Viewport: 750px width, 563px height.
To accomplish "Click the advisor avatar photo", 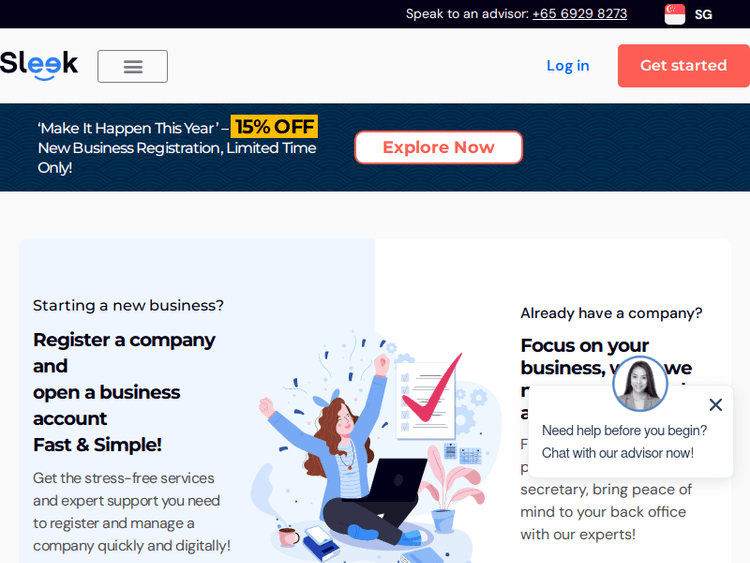I will coord(640,383).
